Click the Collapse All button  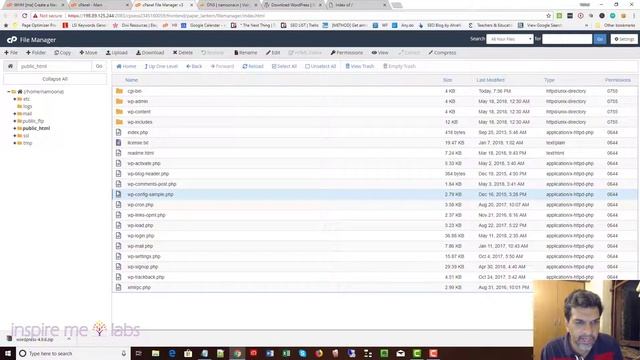55,79
